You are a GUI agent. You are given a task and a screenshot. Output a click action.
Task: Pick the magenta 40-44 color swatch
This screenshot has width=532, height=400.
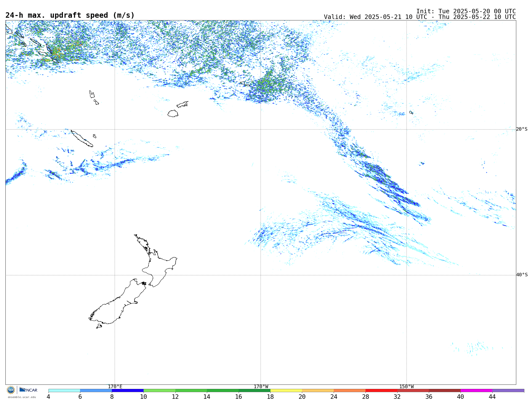coord(476,391)
